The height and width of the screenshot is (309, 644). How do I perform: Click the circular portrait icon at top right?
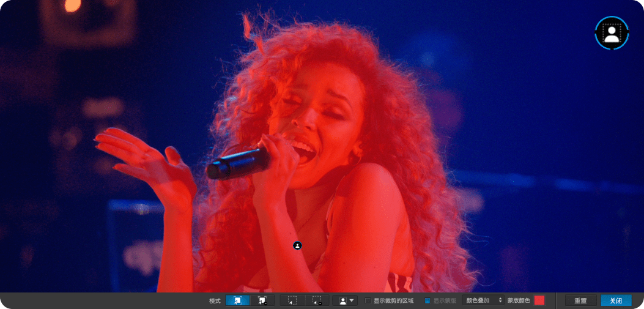click(x=612, y=33)
